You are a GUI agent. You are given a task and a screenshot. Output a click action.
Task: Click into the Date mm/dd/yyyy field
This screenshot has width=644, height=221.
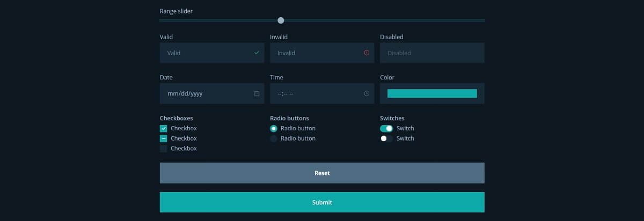click(212, 93)
